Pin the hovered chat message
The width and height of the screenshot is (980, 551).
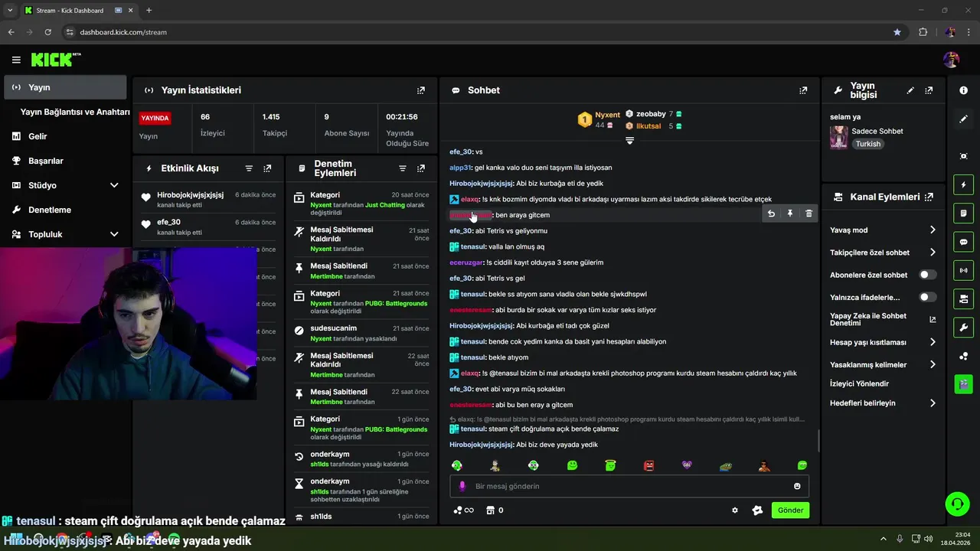click(x=790, y=214)
